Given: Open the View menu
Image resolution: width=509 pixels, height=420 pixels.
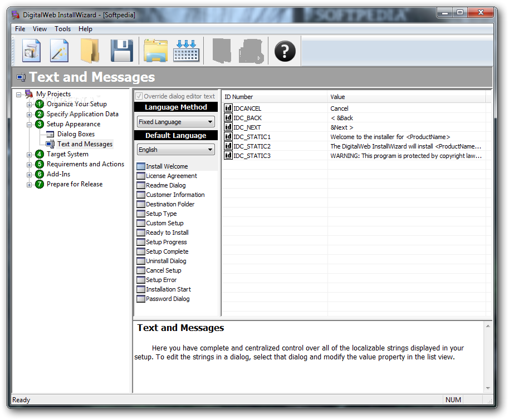Looking at the screenshot, I should pyautogui.click(x=40, y=29).
